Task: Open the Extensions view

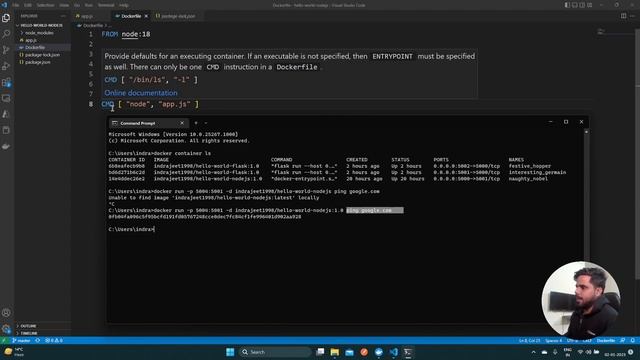Action: click(x=6, y=82)
